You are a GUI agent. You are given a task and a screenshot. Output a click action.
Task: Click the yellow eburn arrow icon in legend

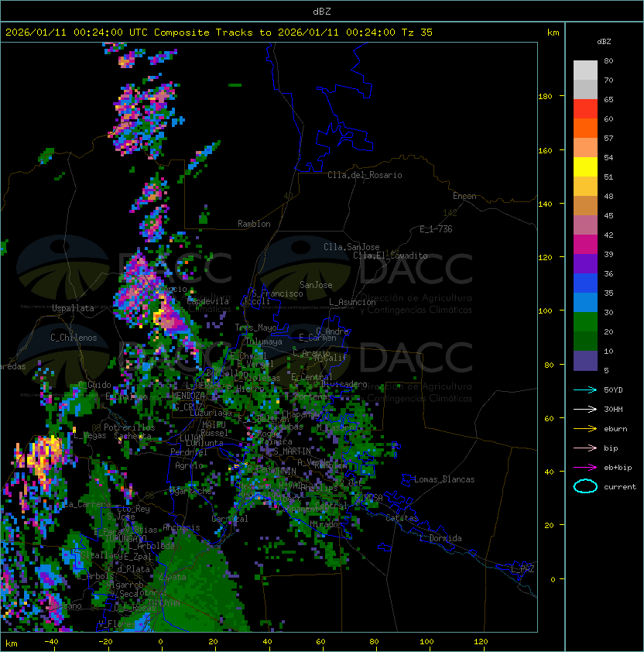pos(585,428)
